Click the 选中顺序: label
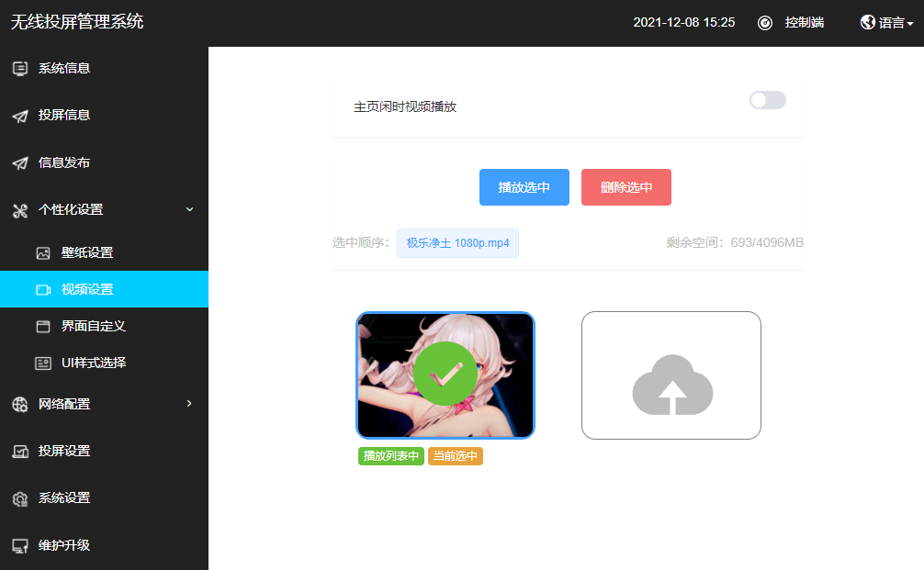This screenshot has height=570, width=924. [361, 242]
